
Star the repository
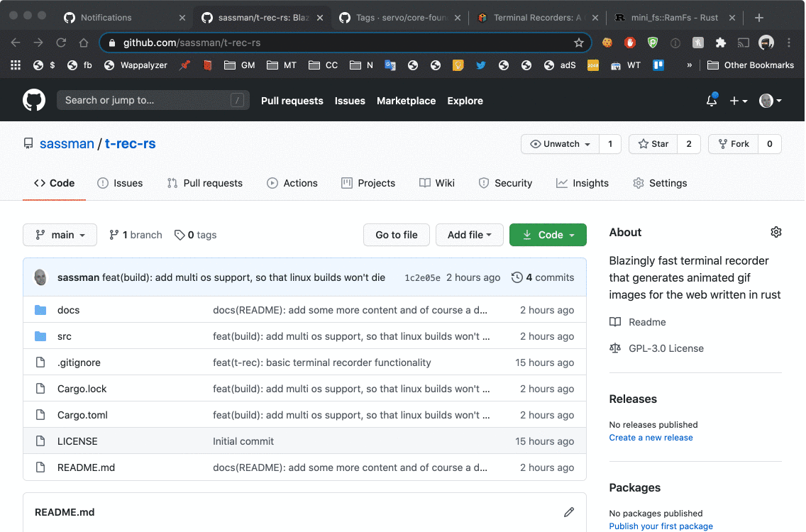(653, 144)
